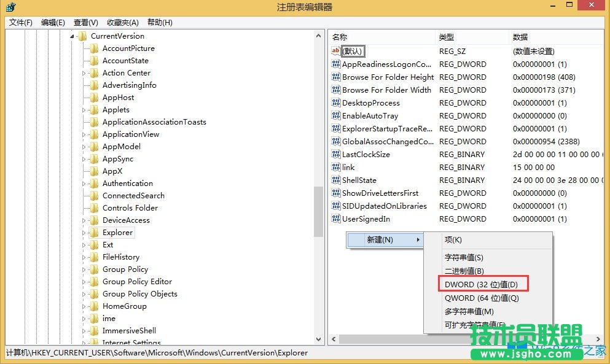
Task: Click the DWORD icon beside ShowDriveLettersFirst
Action: click(335, 193)
